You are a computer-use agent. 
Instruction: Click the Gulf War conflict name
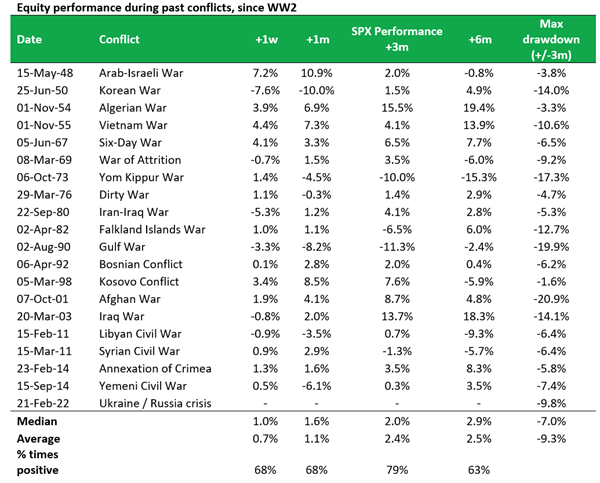(x=122, y=247)
